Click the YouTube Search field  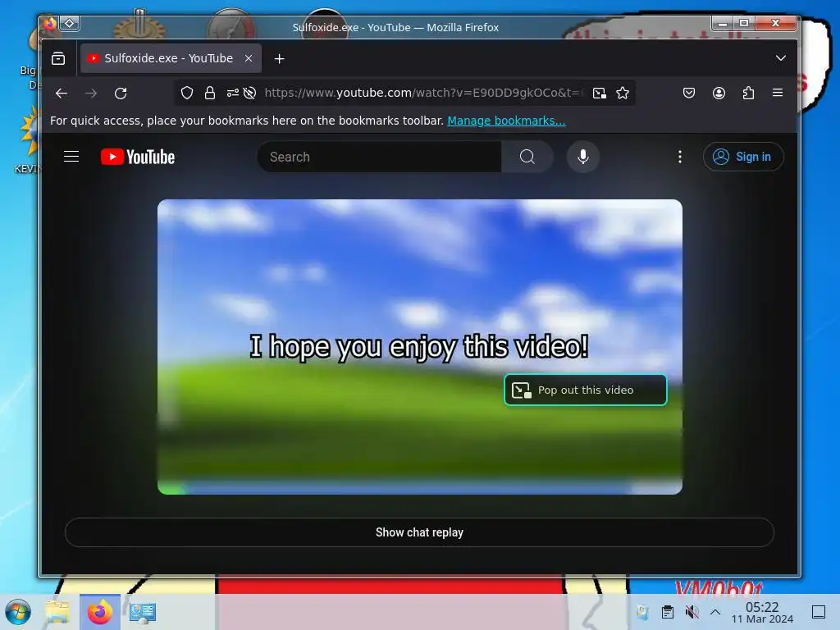(380, 157)
